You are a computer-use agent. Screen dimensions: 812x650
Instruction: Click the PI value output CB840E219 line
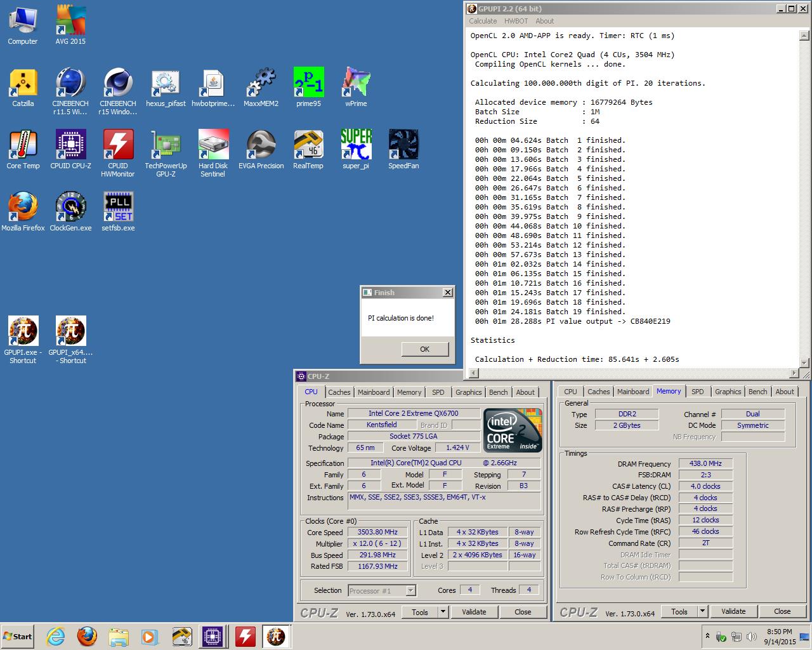tap(572, 321)
